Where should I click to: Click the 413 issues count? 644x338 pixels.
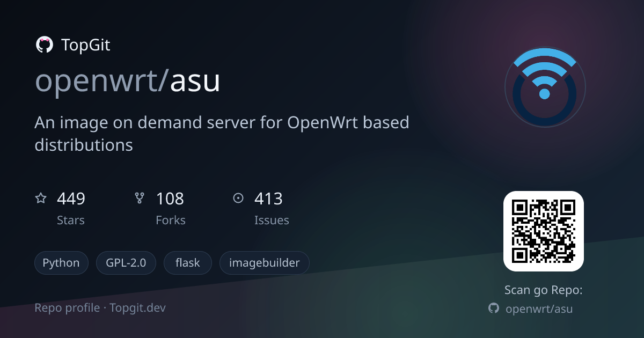click(x=268, y=199)
